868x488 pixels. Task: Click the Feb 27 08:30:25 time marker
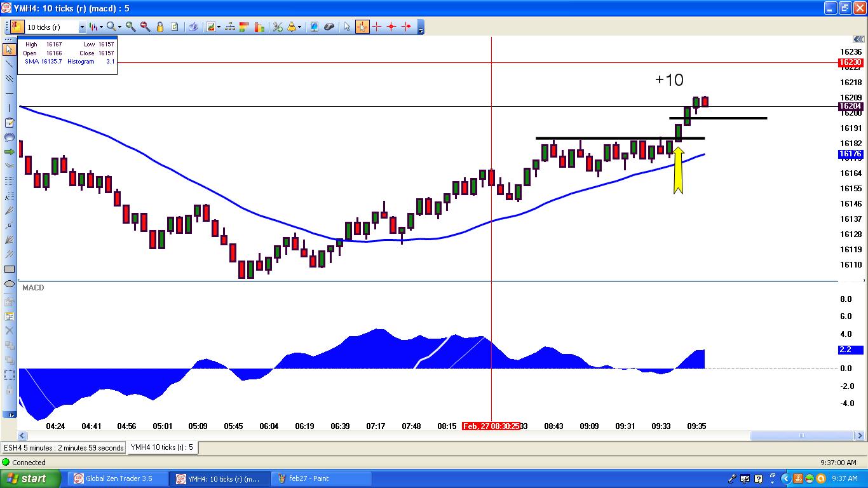(492, 426)
